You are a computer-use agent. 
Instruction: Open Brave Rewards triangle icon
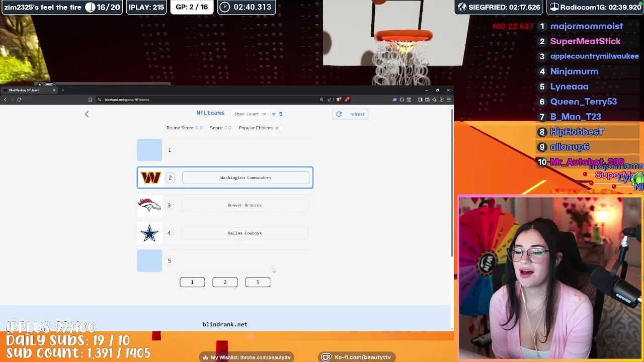[347, 100]
